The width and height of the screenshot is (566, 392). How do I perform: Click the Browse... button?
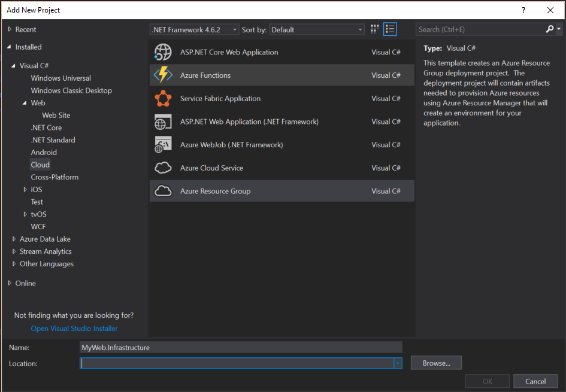[x=436, y=363]
